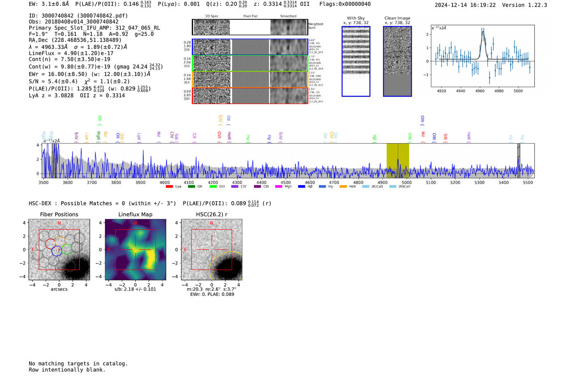This screenshot has height=392, width=576.
Task: Open the Lineflux Map image
Action: (x=135, y=250)
